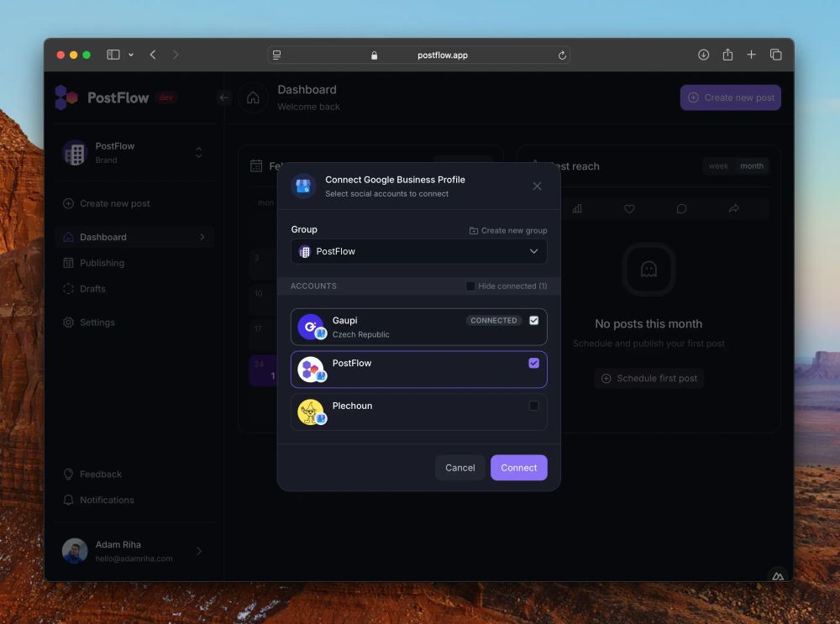840x624 pixels.
Task: Switch post reach to week view
Action: [718, 165]
